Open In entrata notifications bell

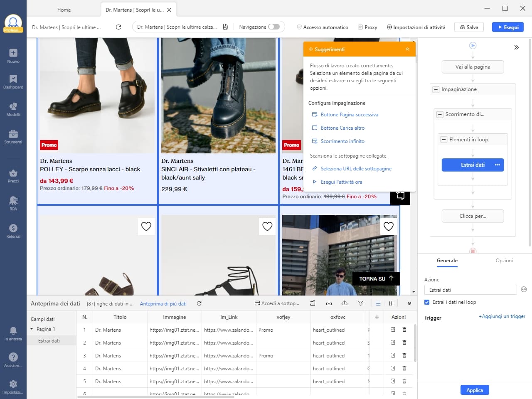tap(13, 333)
